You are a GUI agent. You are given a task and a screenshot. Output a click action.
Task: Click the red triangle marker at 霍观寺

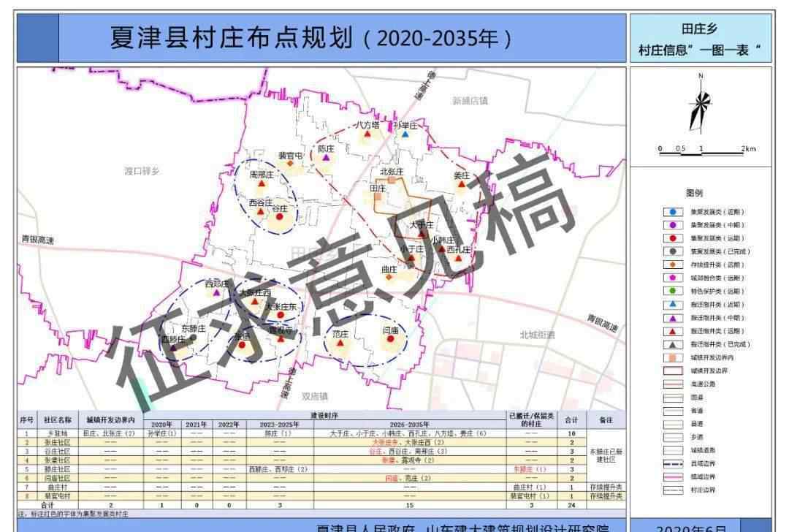tap(281, 339)
